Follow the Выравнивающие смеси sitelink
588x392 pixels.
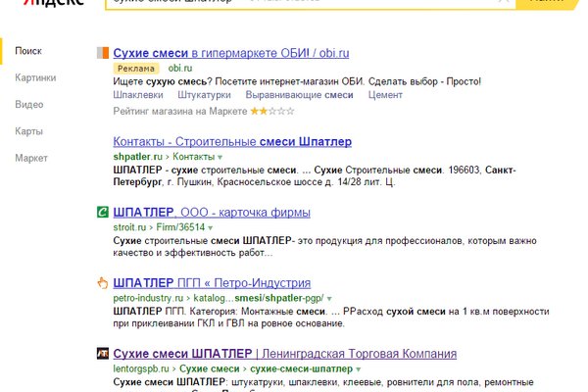(299, 95)
